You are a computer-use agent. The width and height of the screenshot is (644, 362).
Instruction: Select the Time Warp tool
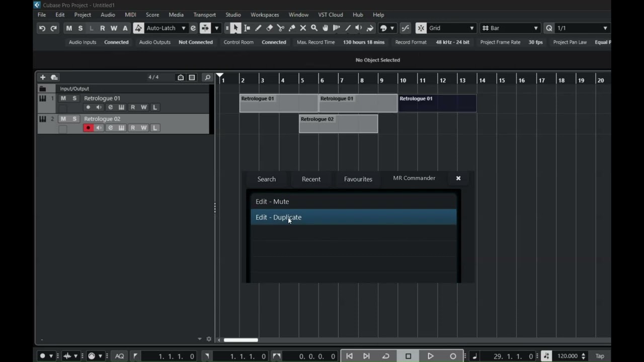(337, 28)
